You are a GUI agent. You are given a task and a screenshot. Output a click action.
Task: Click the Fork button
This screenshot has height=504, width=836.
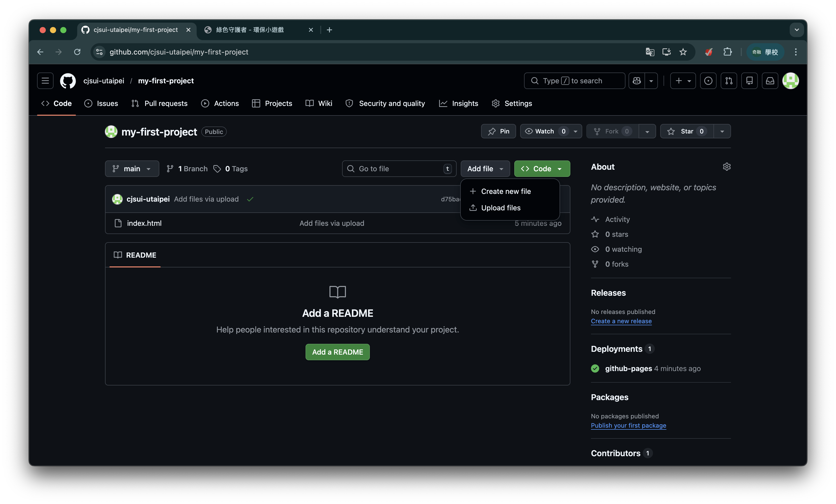coord(612,131)
